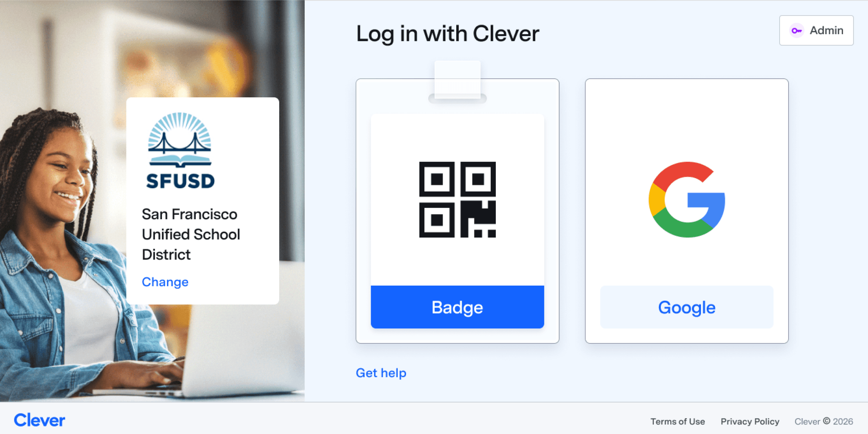
Task: Click the San Francisco Unified School District name
Action: pos(191,234)
